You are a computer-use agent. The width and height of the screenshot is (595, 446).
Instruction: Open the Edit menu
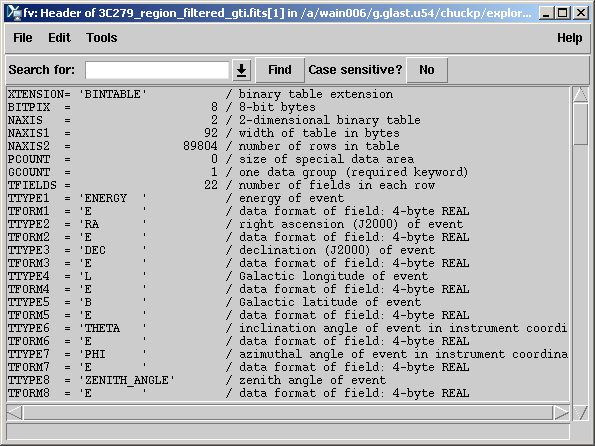pos(59,38)
